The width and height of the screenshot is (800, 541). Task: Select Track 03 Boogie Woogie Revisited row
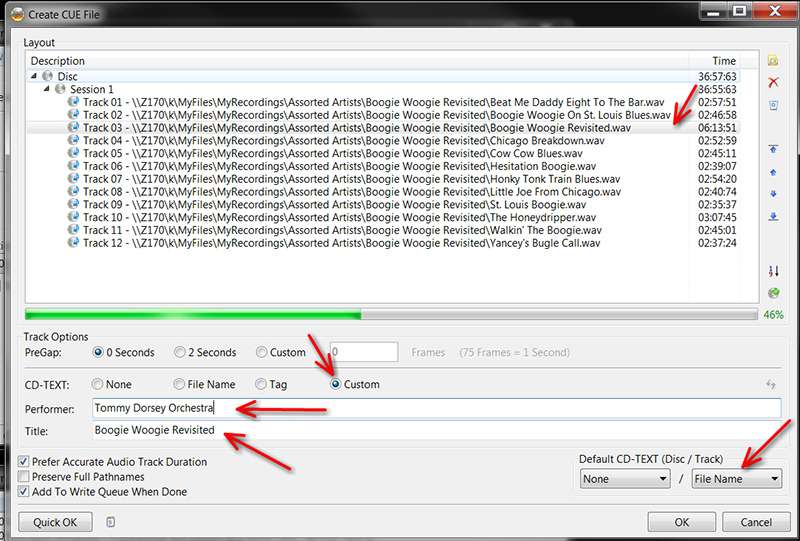tap(383, 128)
